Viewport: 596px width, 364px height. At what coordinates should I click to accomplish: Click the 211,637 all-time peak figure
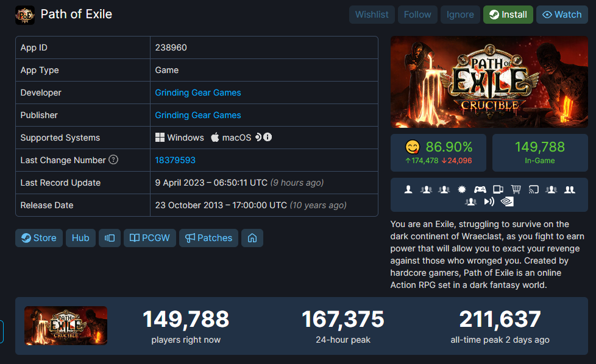click(x=500, y=319)
